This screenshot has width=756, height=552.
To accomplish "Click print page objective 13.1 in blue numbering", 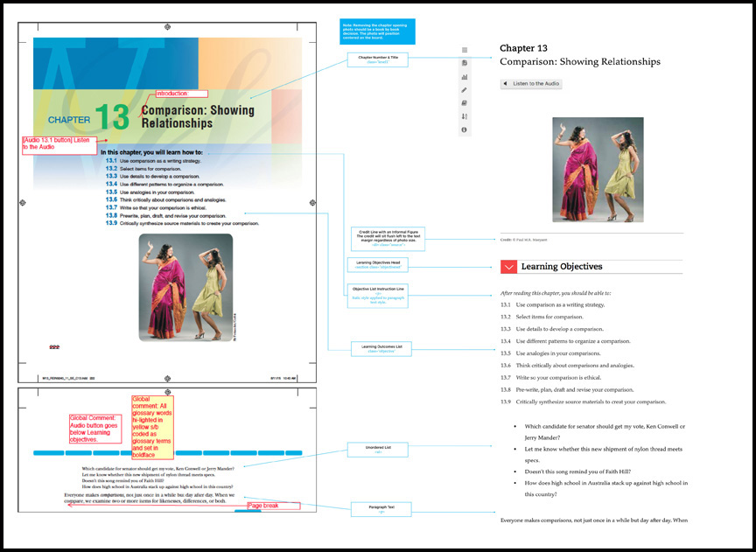I will pyautogui.click(x=153, y=161).
